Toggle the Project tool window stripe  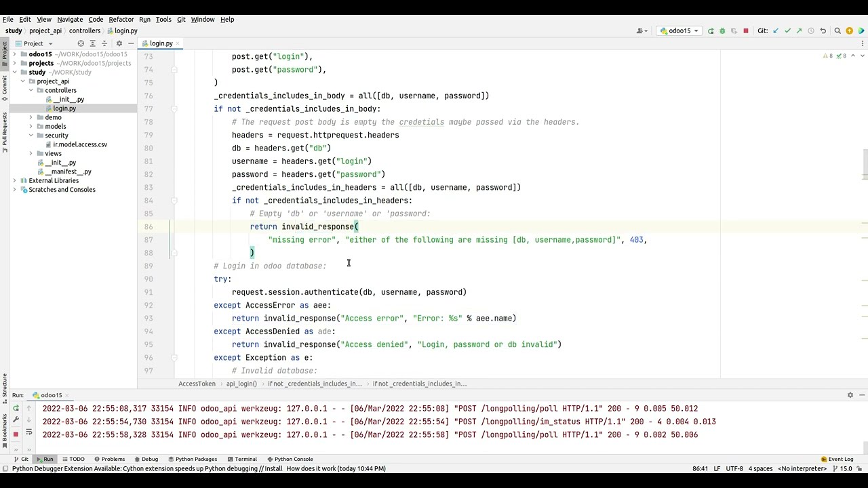pyautogui.click(x=4, y=53)
